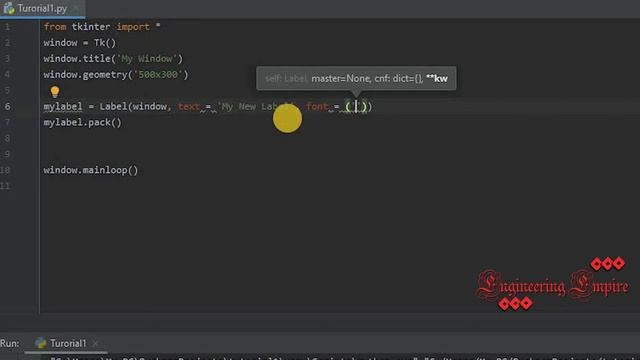Click the mylabel.pack() line
The width and height of the screenshot is (640, 360).
pyautogui.click(x=82, y=122)
